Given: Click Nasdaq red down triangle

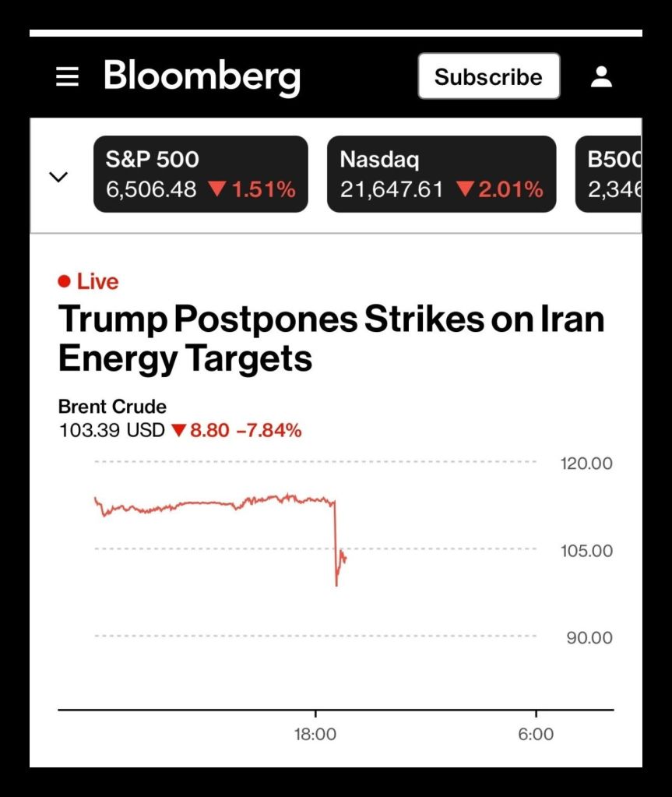Looking at the screenshot, I should coord(464,189).
